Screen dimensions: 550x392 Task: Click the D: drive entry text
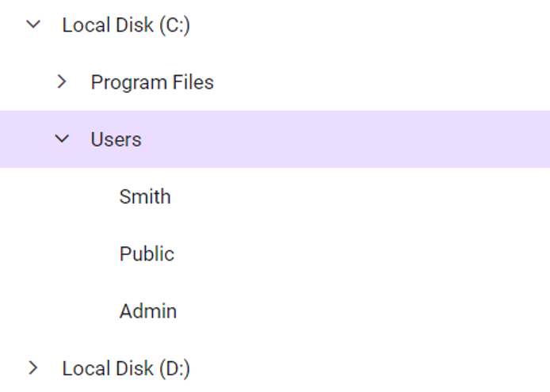click(126, 368)
